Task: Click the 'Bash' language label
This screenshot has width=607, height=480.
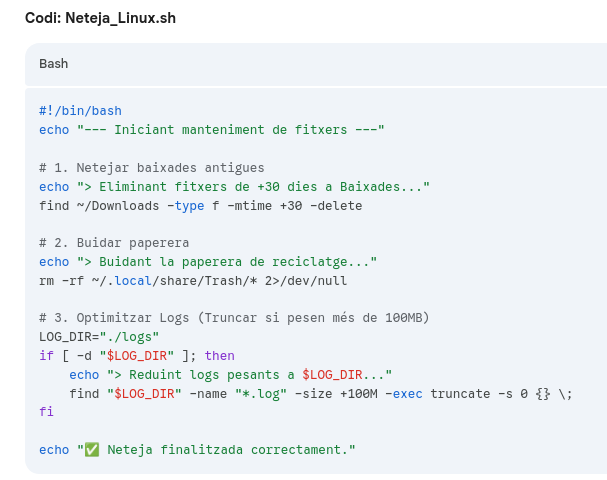Action: coord(54,64)
